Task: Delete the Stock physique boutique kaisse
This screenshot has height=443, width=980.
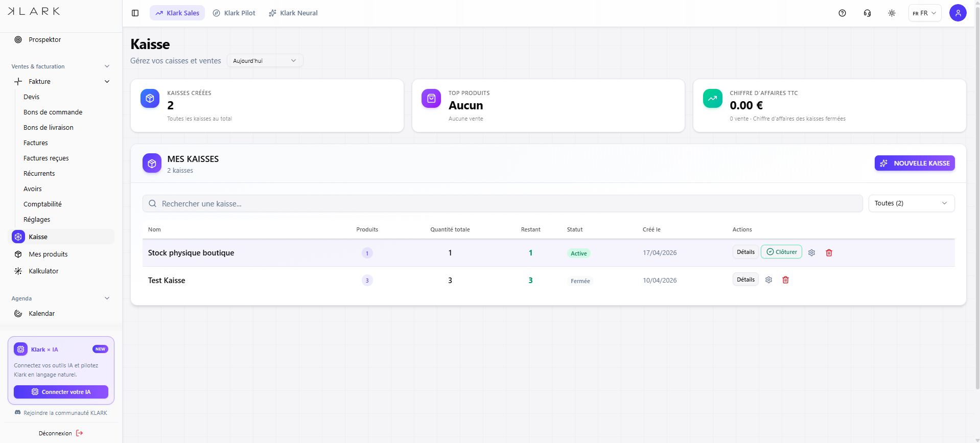Action: 829,252
